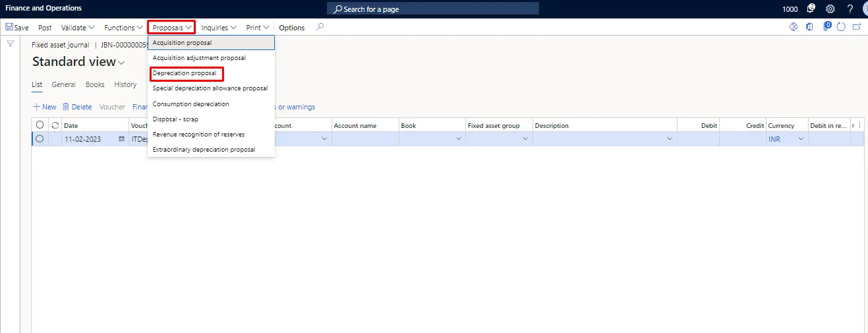Expand the Validate menu
This screenshot has width=868, height=333.
click(x=78, y=28)
